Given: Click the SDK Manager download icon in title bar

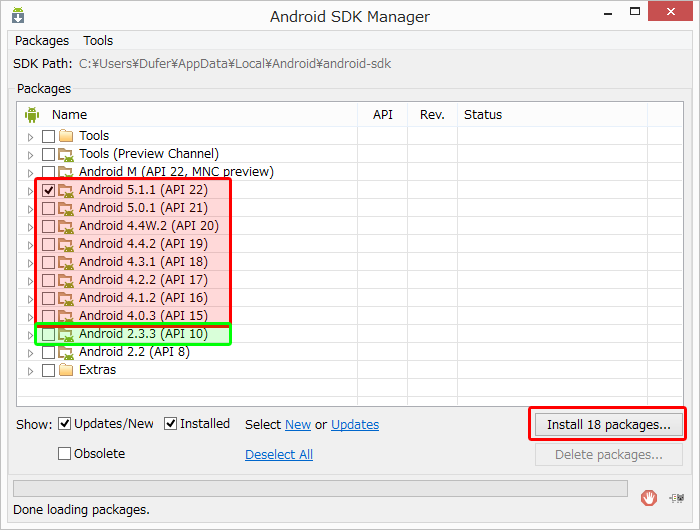Looking at the screenshot, I should [18, 15].
